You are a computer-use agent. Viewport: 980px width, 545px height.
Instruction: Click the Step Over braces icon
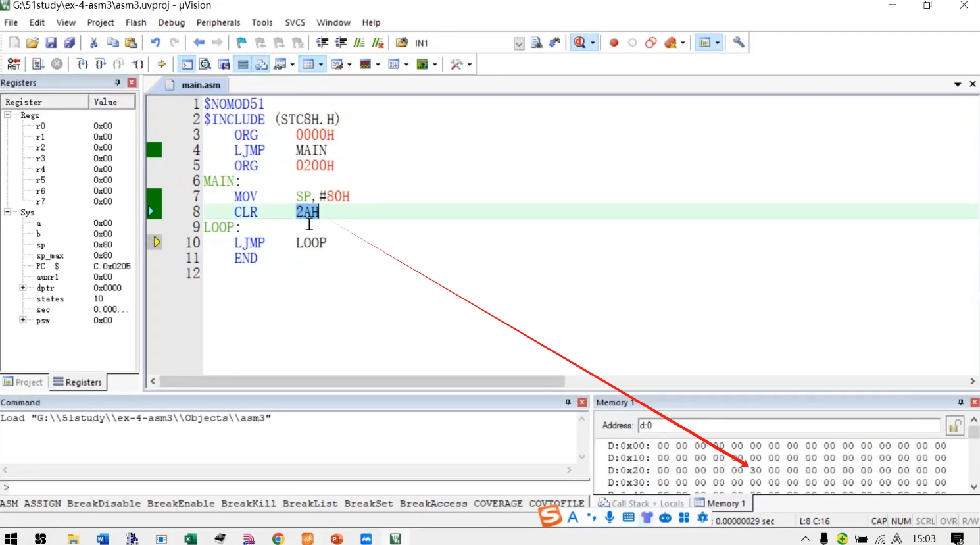click(x=101, y=64)
